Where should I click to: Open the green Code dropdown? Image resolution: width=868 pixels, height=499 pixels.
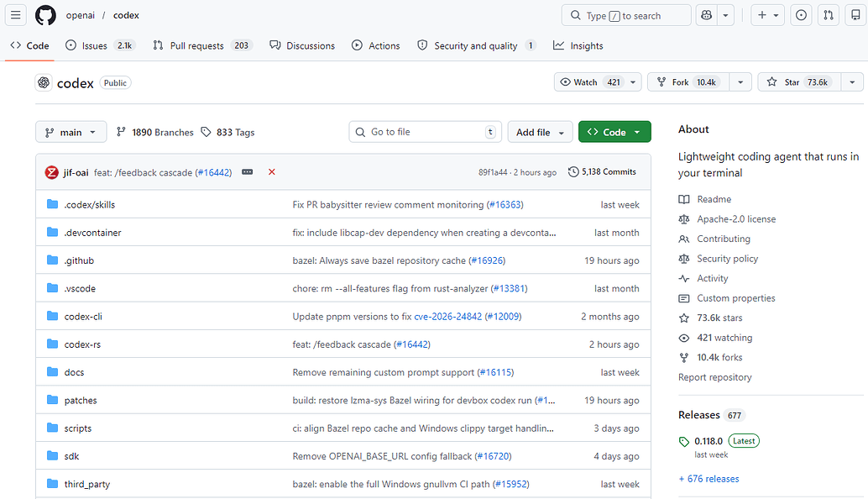click(x=614, y=132)
